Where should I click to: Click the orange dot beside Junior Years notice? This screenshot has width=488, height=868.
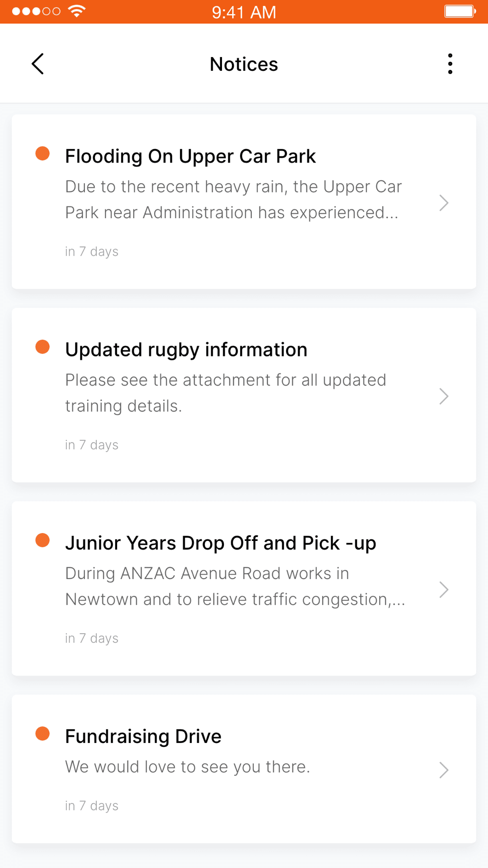(x=42, y=540)
